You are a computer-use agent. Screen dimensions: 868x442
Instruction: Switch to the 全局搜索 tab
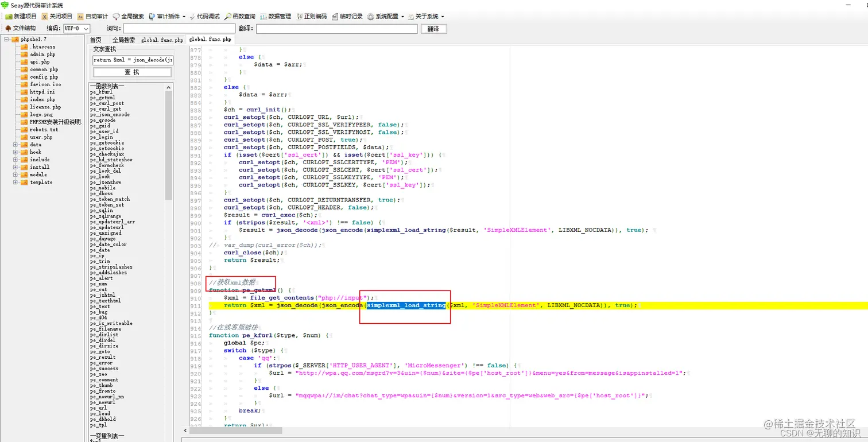click(123, 40)
